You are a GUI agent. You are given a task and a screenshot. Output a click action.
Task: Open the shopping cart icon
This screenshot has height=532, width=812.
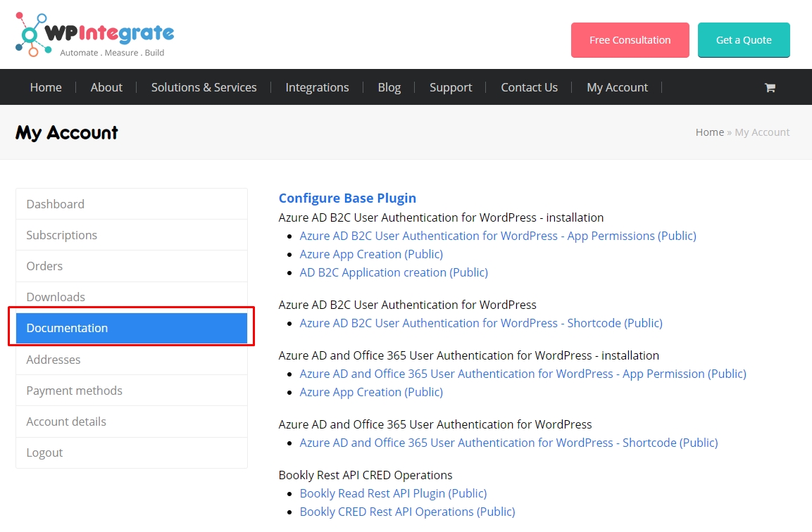pyautogui.click(x=770, y=87)
